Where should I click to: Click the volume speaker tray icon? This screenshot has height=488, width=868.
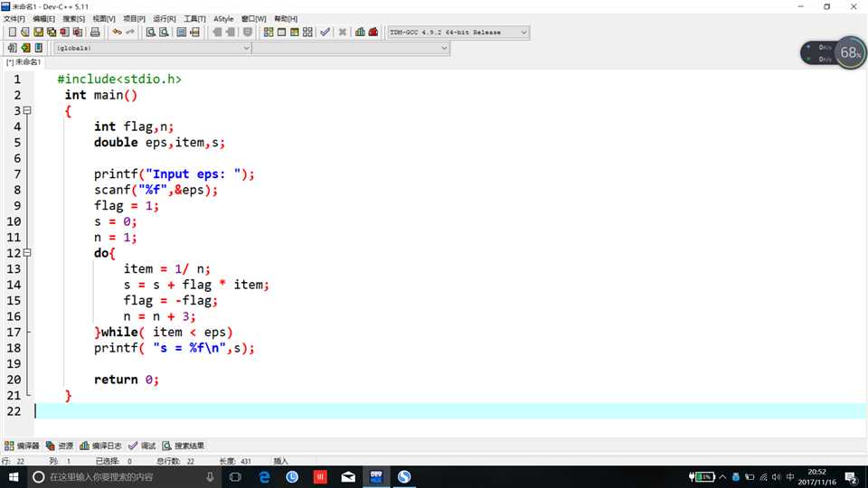[776, 477]
